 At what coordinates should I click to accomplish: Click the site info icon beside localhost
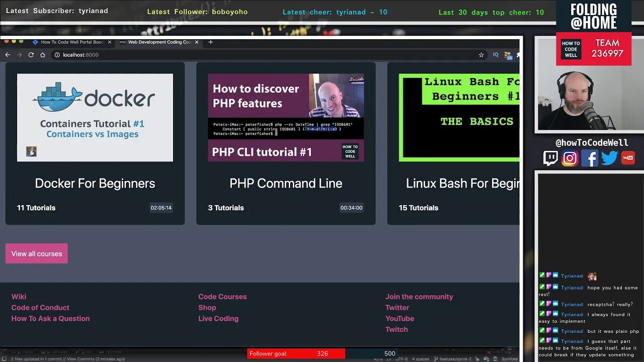(x=57, y=55)
